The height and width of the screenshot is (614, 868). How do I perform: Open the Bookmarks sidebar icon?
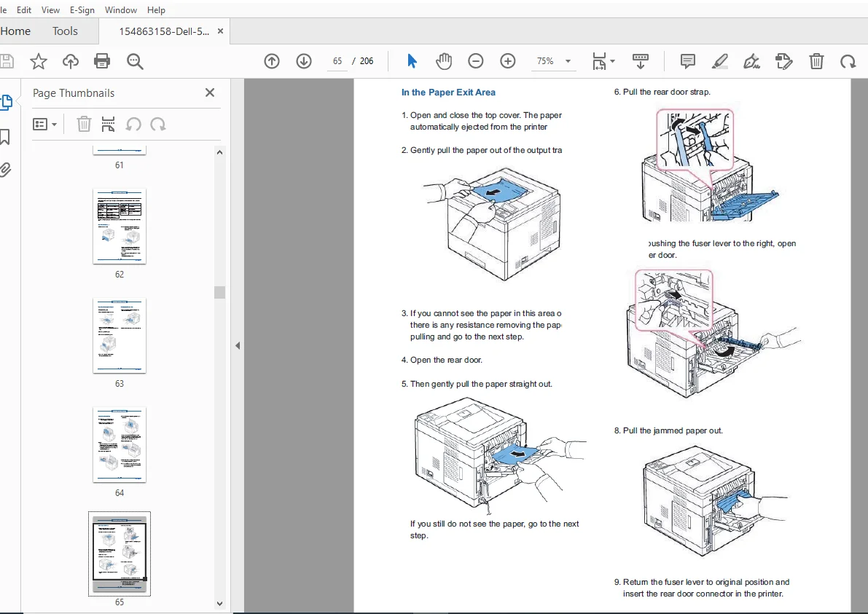point(5,137)
